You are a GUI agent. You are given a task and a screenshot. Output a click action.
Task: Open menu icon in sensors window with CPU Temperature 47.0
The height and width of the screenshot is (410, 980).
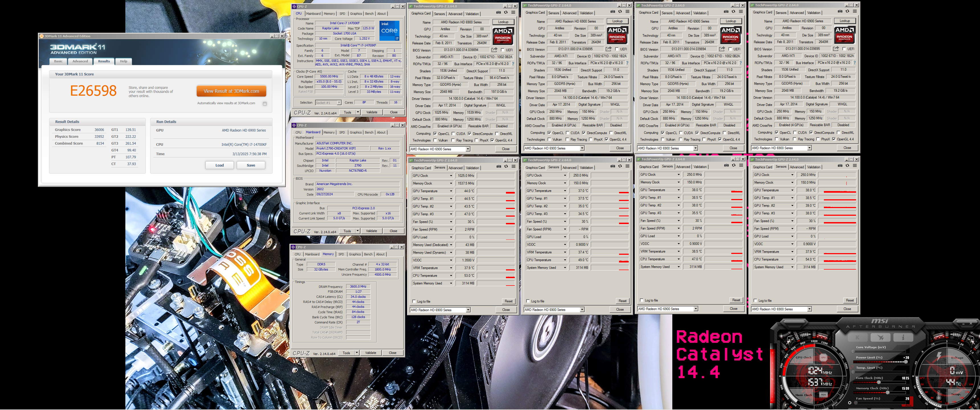coord(741,165)
